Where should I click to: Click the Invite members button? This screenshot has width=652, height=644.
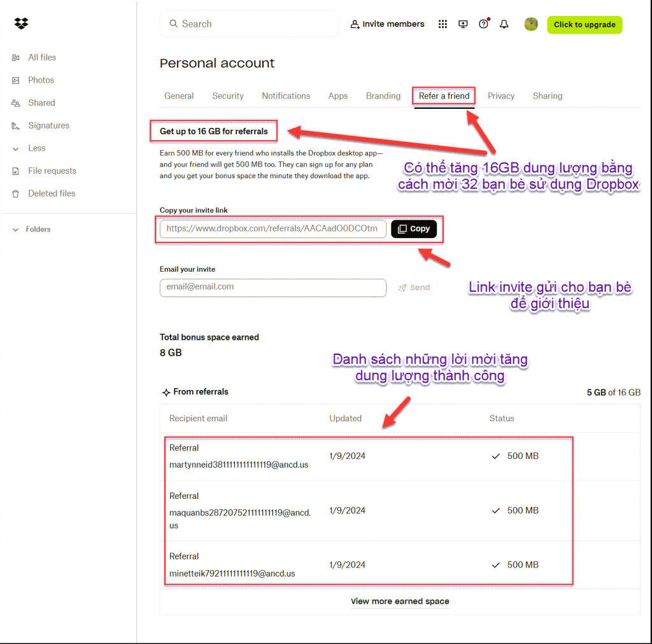[387, 24]
